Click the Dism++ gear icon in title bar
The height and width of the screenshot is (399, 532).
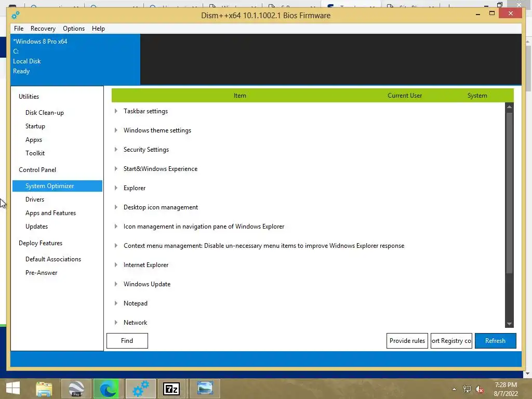(16, 15)
